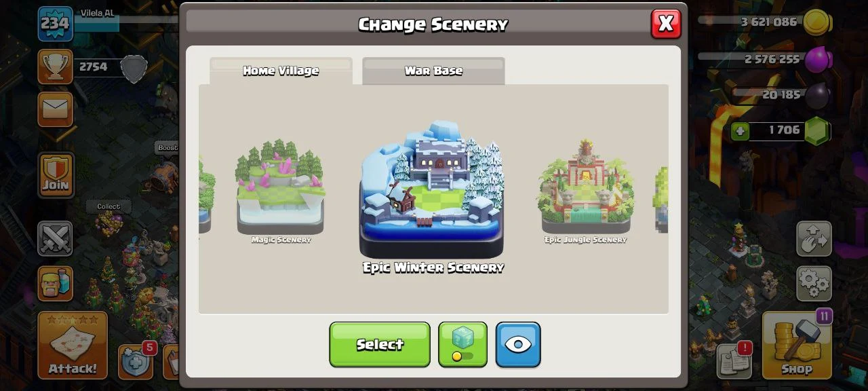The height and width of the screenshot is (391, 868).
Task: Switch to the War Base tab
Action: (433, 71)
